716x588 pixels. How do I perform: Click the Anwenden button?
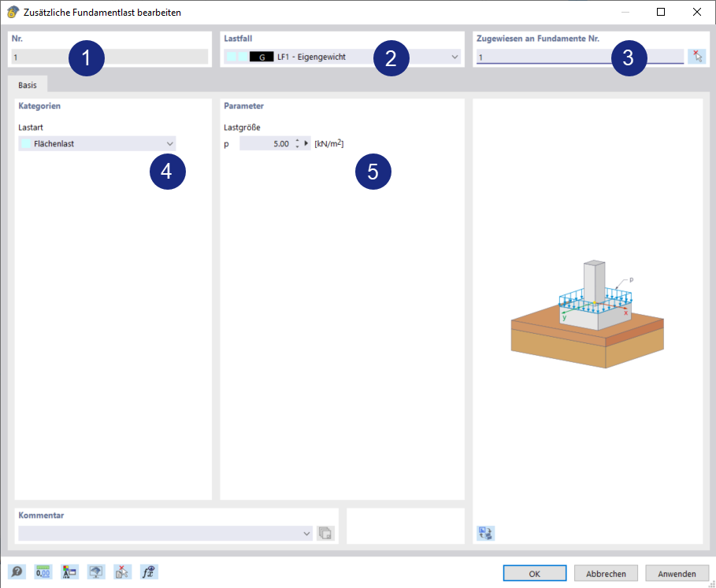coord(677,573)
